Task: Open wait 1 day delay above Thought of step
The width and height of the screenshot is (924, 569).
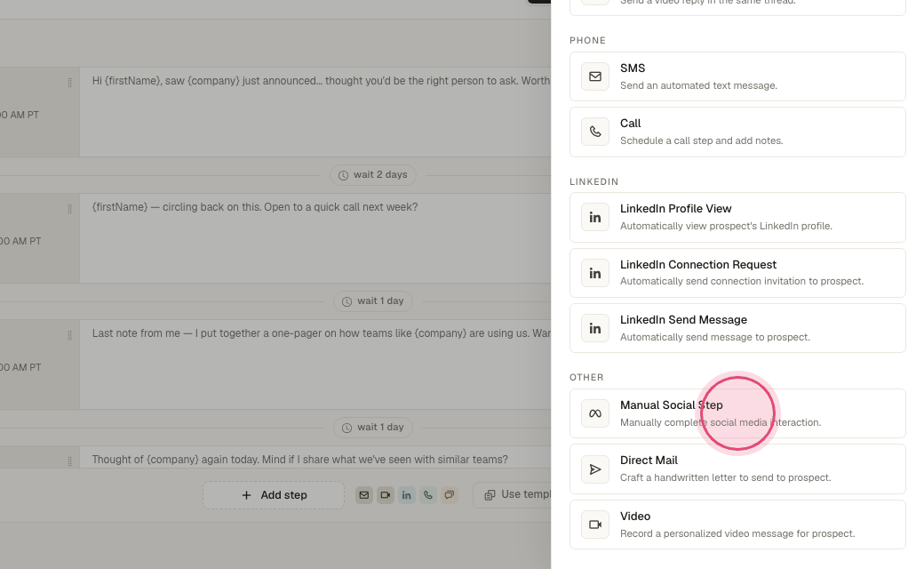Action: pos(373,428)
